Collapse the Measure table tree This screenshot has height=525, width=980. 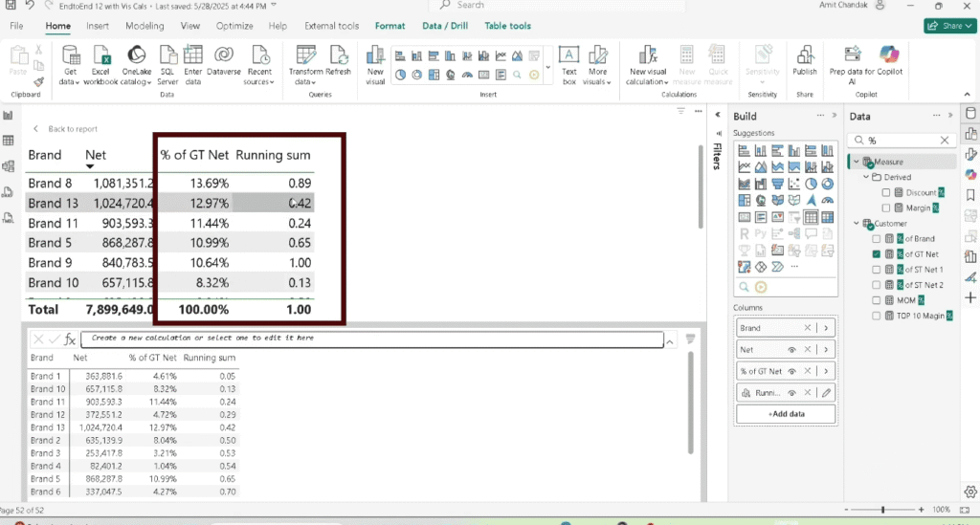[x=857, y=162]
